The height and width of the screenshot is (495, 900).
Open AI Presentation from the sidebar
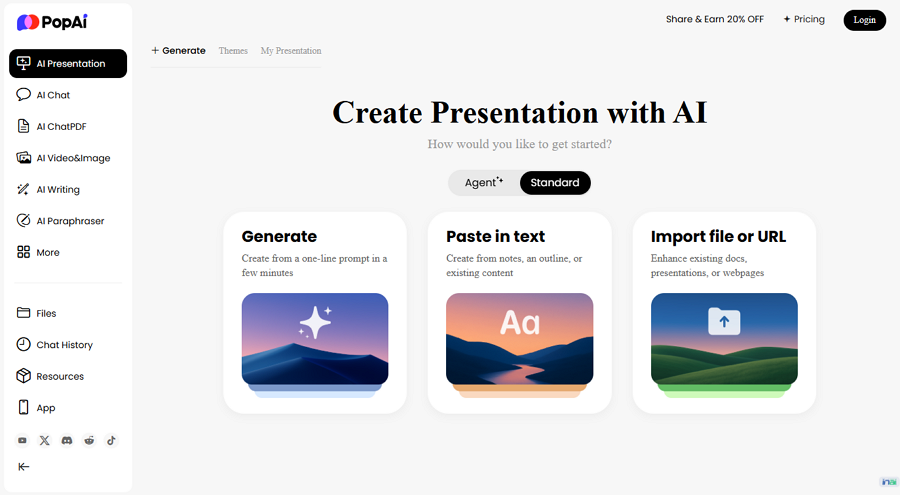[68, 63]
